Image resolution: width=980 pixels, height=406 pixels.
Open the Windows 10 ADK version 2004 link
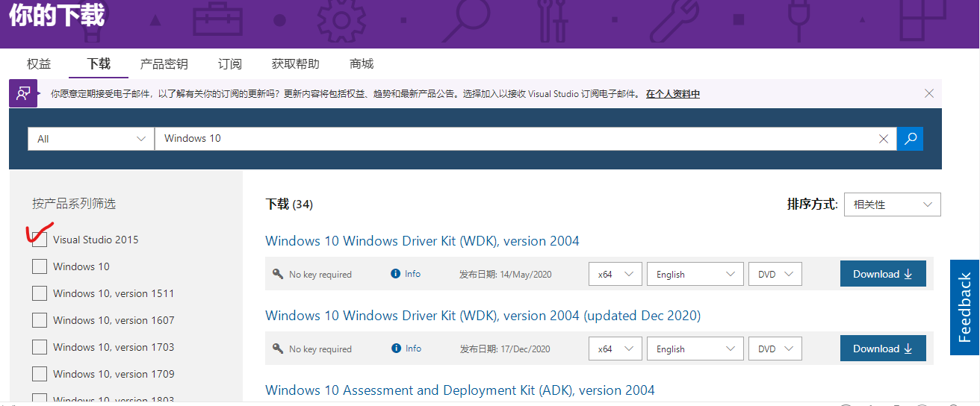coord(460,390)
